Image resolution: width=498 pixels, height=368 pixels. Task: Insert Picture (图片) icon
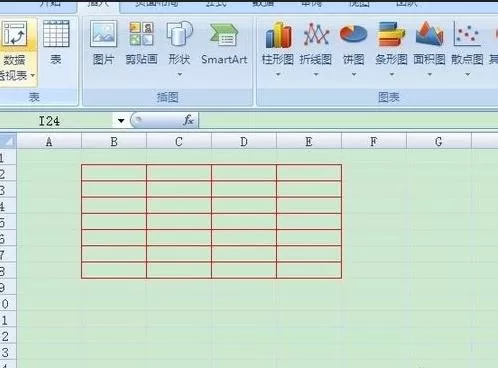[103, 34]
